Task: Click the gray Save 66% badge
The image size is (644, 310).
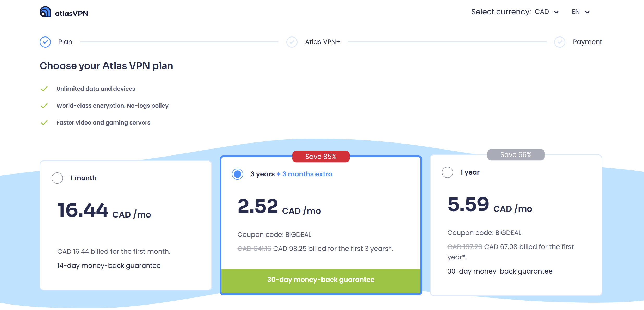Action: pyautogui.click(x=516, y=155)
